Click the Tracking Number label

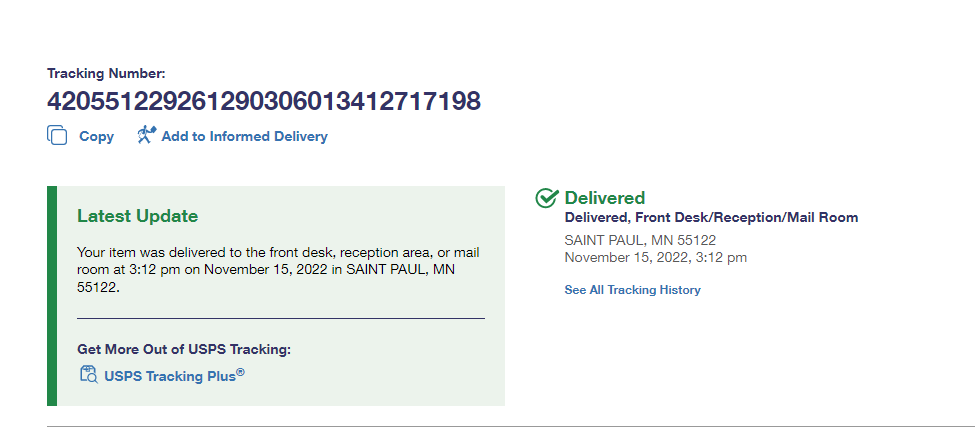point(106,73)
